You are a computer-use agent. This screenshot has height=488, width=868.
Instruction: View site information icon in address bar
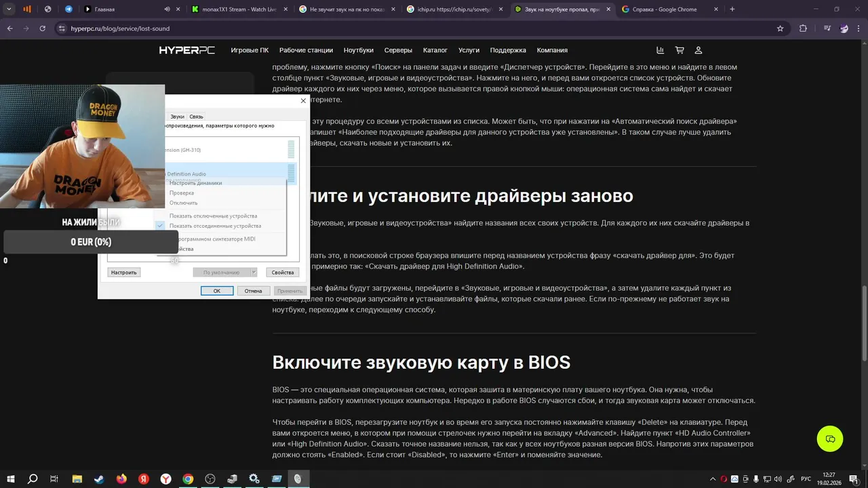(62, 28)
